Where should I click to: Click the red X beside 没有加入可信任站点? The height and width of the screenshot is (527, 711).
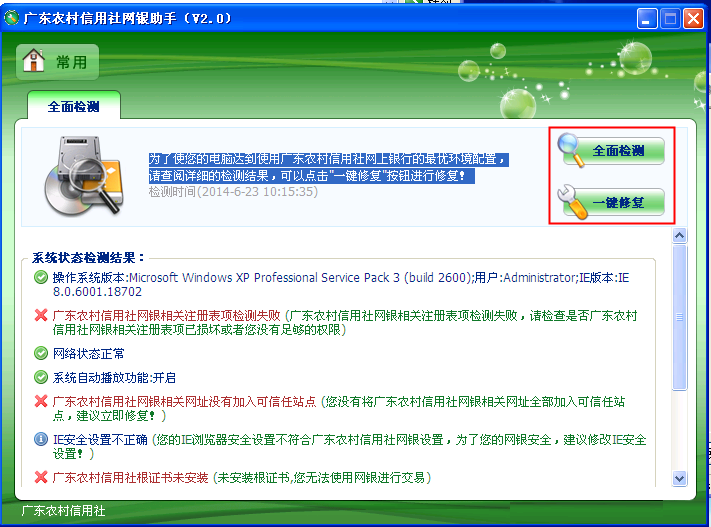(41, 401)
